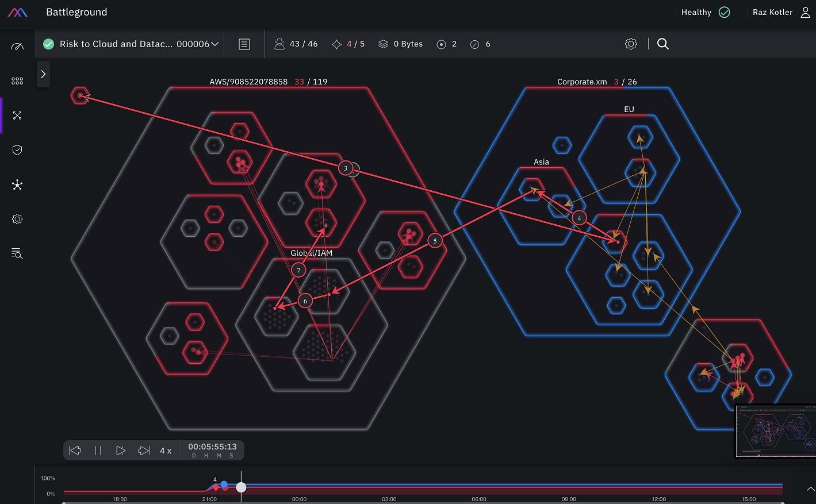Open the settings gear in top toolbar
Image resolution: width=816 pixels, height=504 pixels.
[x=631, y=44]
